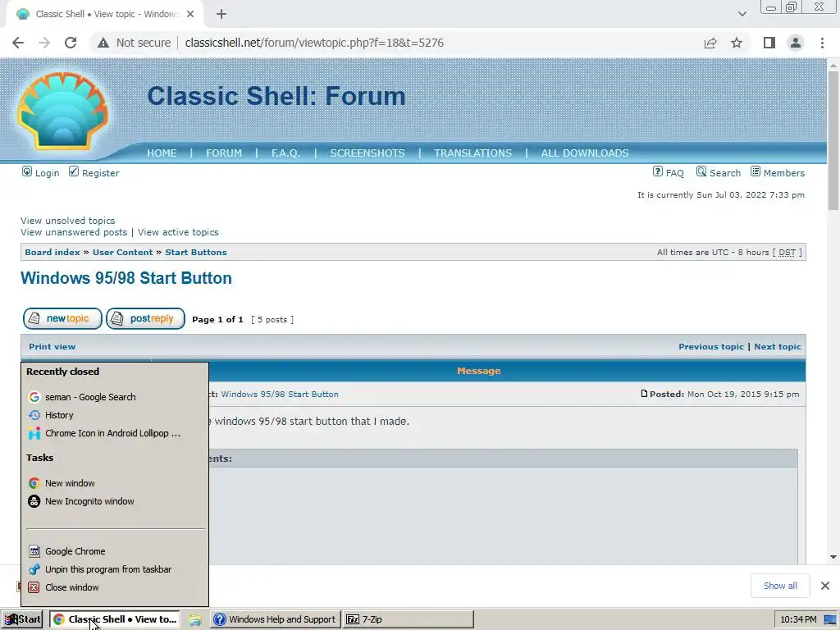Click the Not secure warning icon
This screenshot has height=630, width=840.
click(103, 43)
